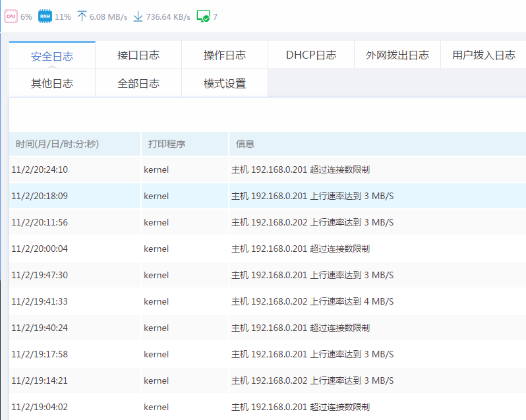
Task: Open the 用户拨入日志 tab
Action: [483, 55]
